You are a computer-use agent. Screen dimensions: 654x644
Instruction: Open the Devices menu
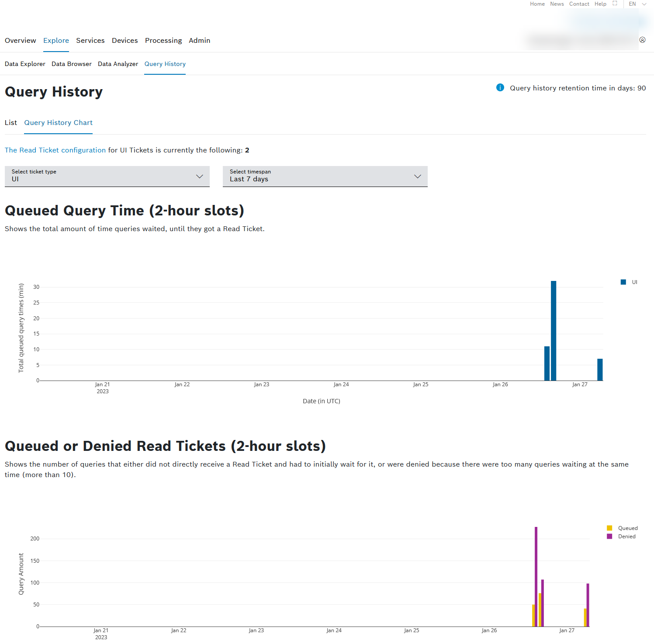tap(125, 41)
